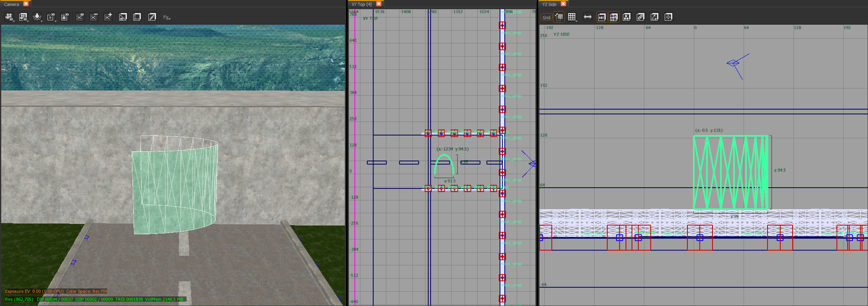Screen dimensions: 868x306
Task: Click the 3D diagonal view icon
Action: pos(123,17)
